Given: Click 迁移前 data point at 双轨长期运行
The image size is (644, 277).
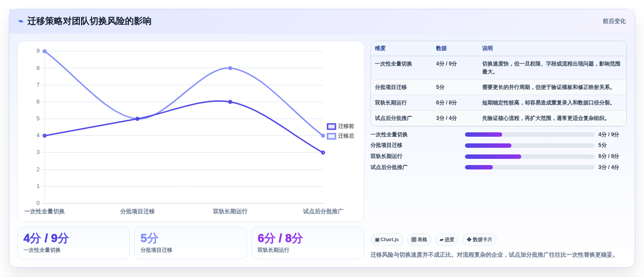Looking at the screenshot, I should click(230, 102).
